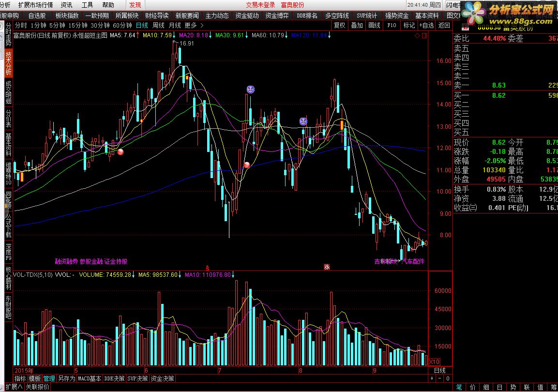Toggle 复权 price adjustment
Image resolution: width=558 pixels, height=392 pixels.
(x=340, y=25)
